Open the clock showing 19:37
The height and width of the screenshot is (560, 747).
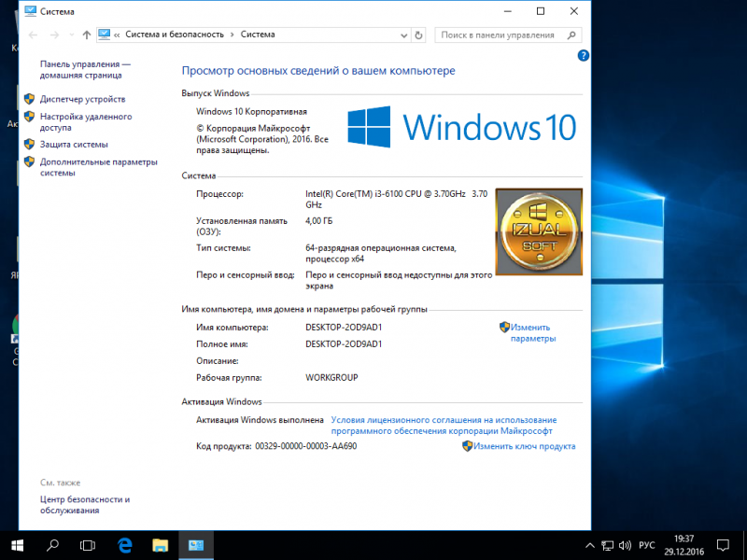(684, 545)
